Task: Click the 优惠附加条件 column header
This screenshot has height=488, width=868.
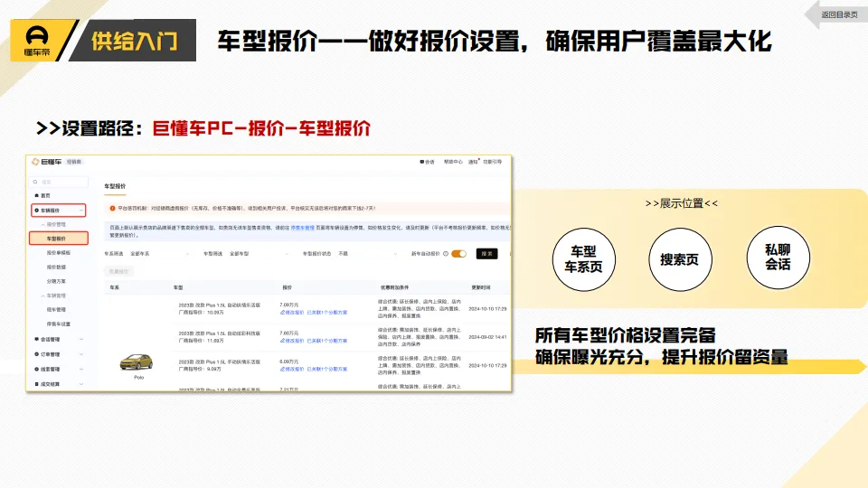Action: click(x=394, y=287)
